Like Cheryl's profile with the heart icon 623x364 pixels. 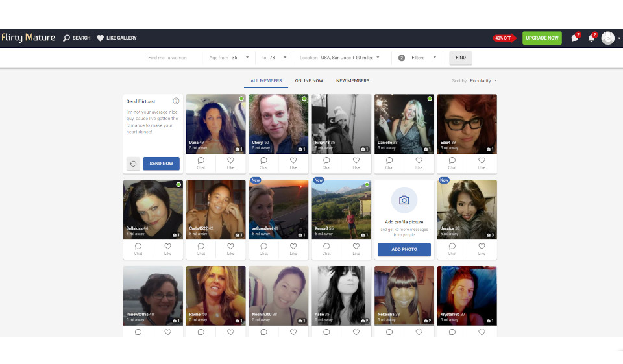[293, 162]
